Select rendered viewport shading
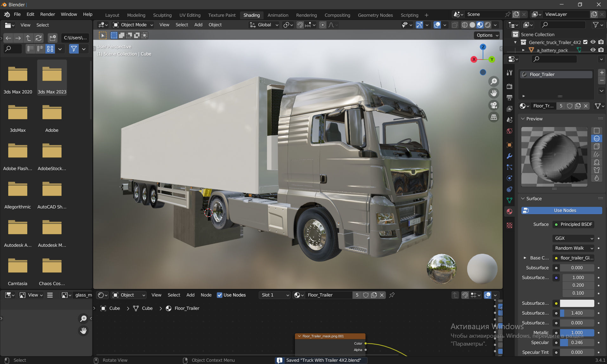Screen dimensions: 607x364 pyautogui.click(x=487, y=25)
